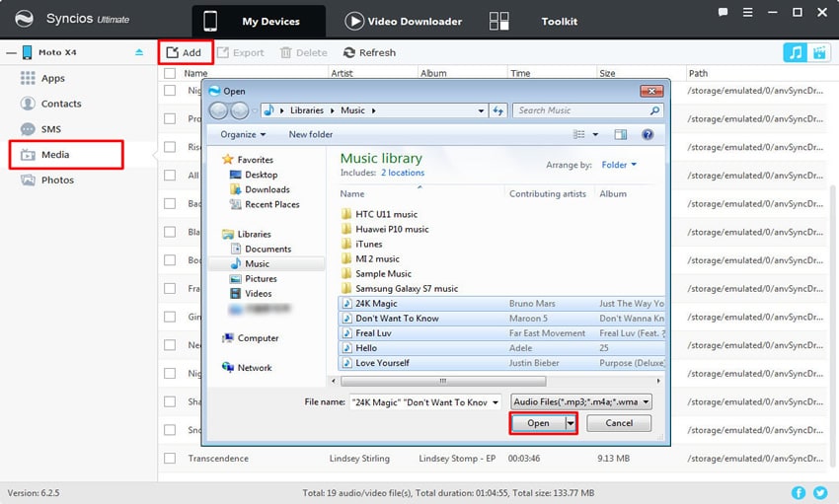Expand the Open button split arrow
Viewport: 839px width, 504px height.
pos(571,423)
